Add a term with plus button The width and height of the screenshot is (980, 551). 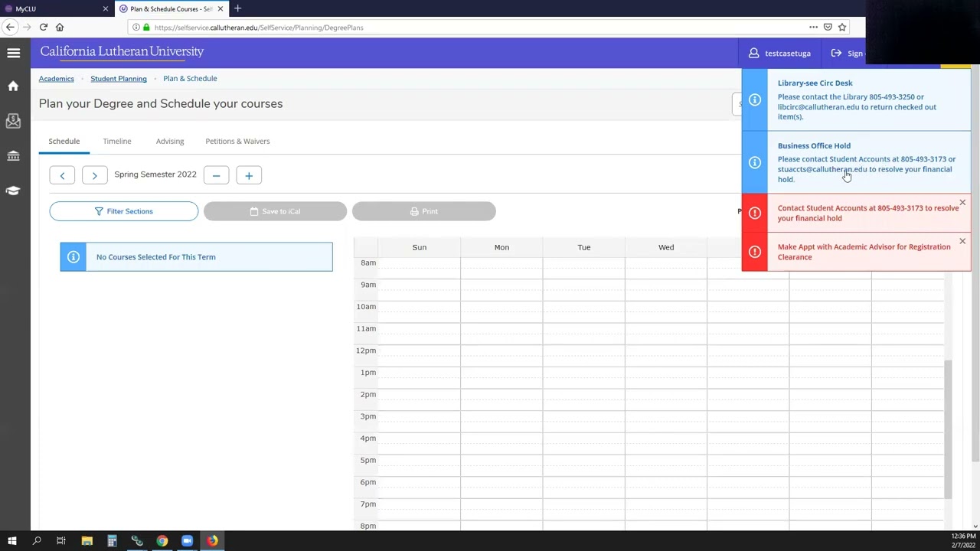pos(249,175)
